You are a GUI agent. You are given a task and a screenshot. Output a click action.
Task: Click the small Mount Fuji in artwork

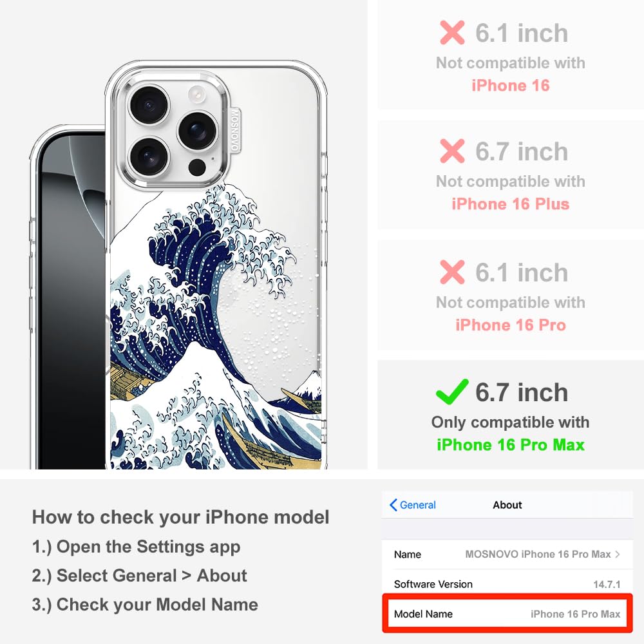point(307,386)
